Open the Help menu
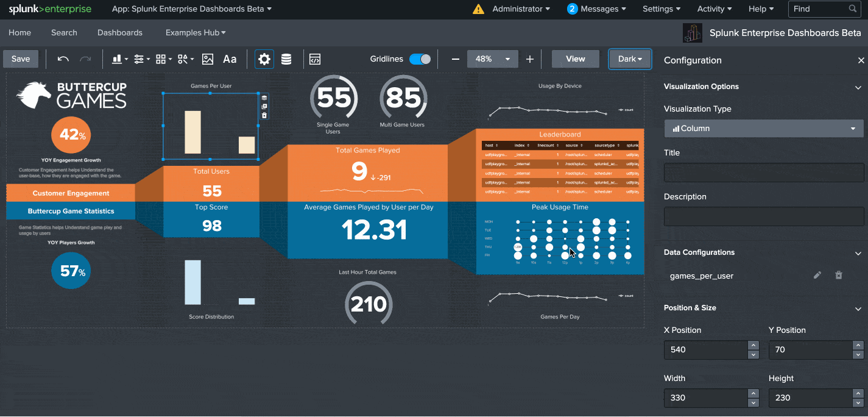 (761, 9)
